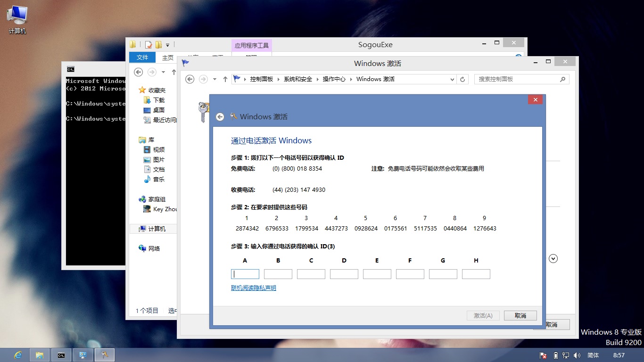644x362 pixels.
Task: Open the Action Center flag in system tray
Action: (543, 355)
